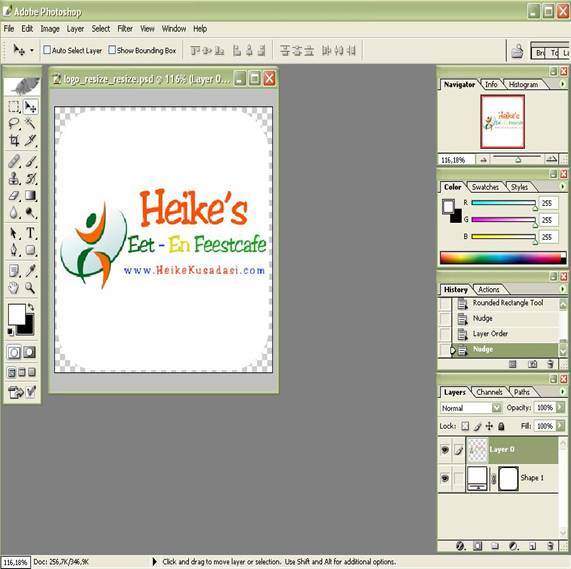
Task: Click the R value field in Color panel
Action: tap(547, 203)
